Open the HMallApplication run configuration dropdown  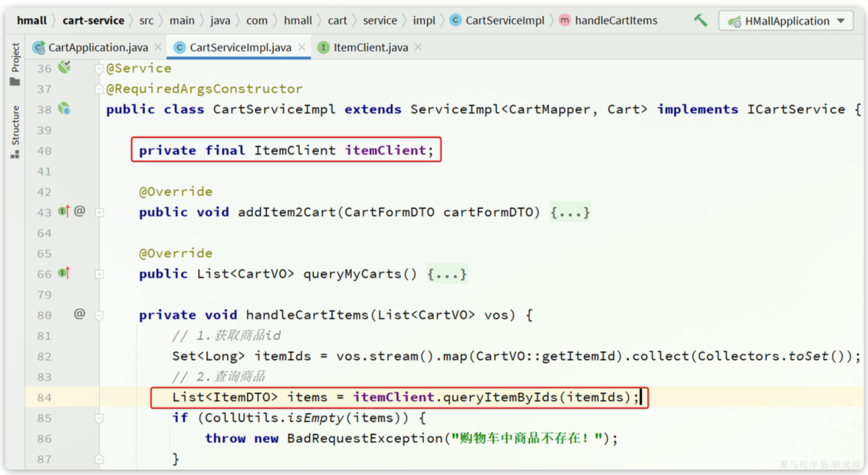pyautogui.click(x=786, y=21)
